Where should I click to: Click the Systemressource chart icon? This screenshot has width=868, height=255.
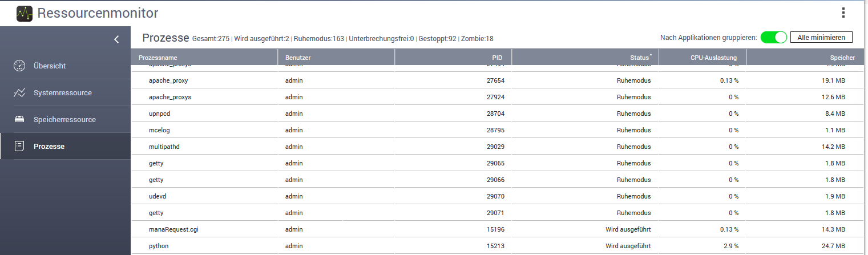[19, 92]
